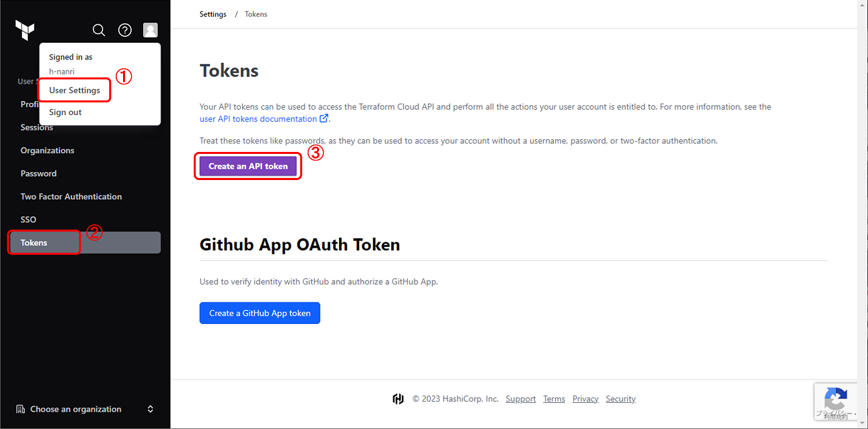Image resolution: width=868 pixels, height=429 pixels.
Task: Open the Tokens sidebar item
Action: click(34, 242)
